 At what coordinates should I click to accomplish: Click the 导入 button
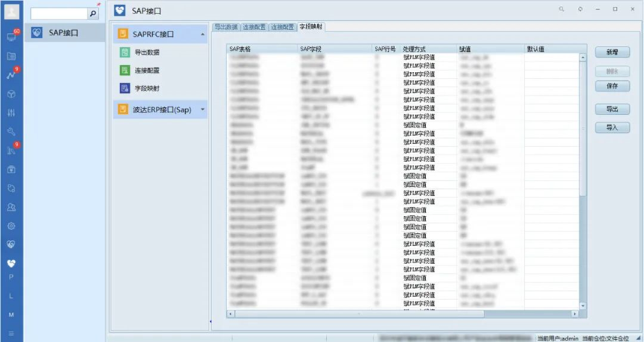(x=611, y=127)
